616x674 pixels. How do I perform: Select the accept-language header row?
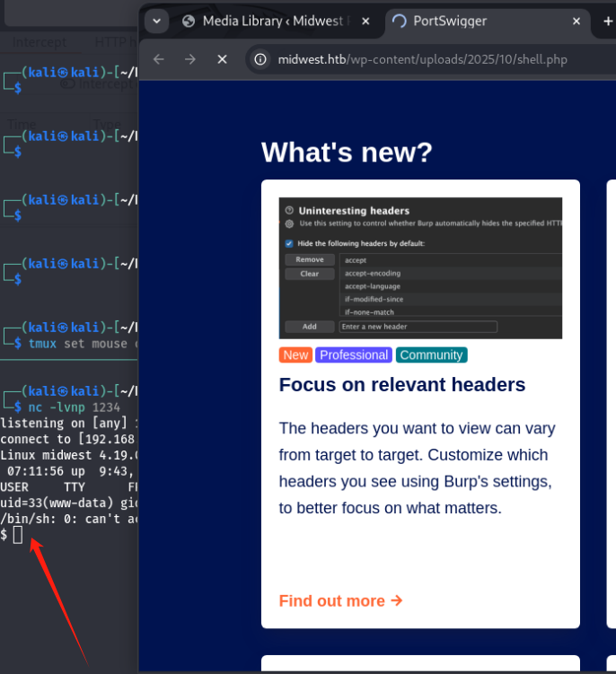click(x=451, y=286)
